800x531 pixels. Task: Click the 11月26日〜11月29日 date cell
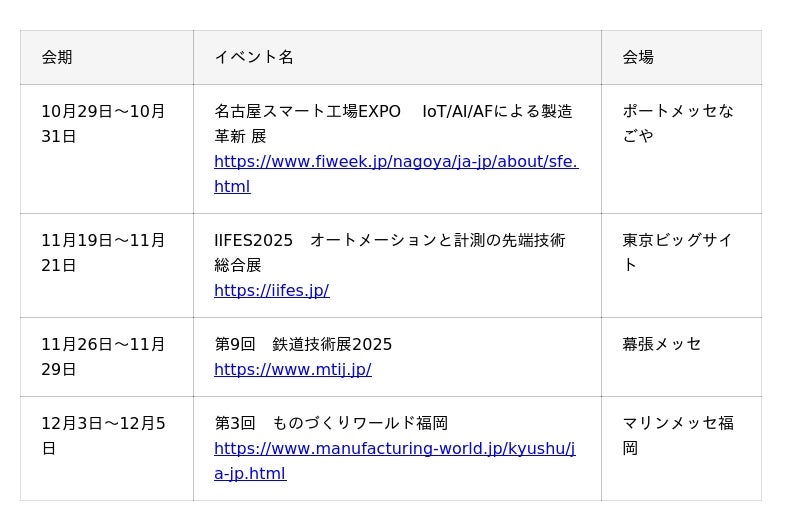coord(103,356)
